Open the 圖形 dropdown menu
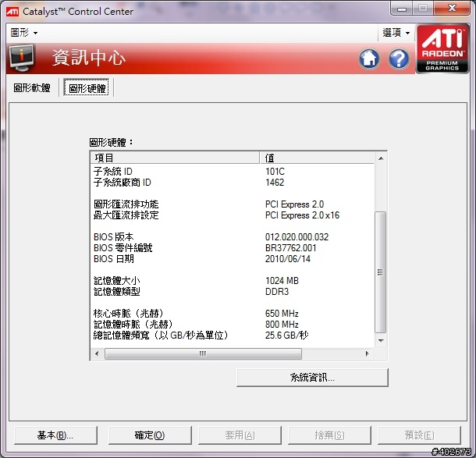This screenshot has height=458, width=476. tap(24, 32)
